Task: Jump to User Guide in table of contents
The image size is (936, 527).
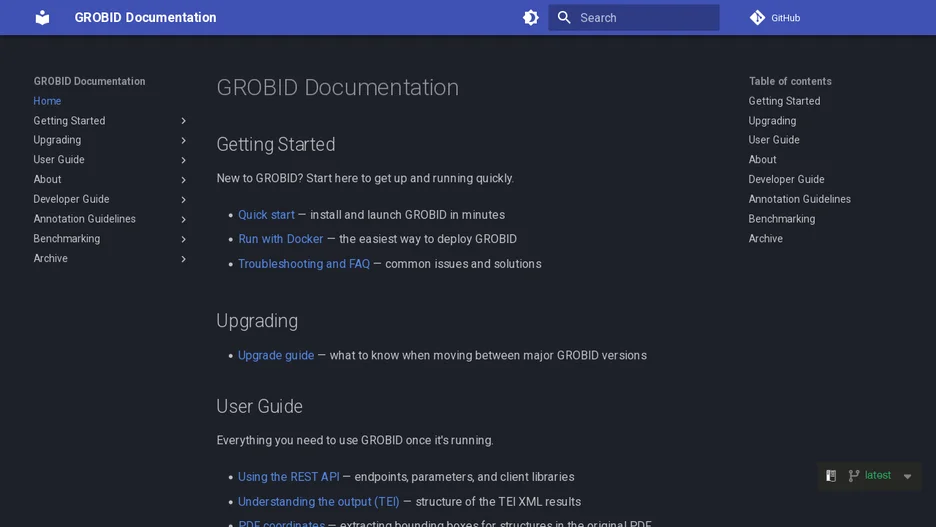Action: pos(774,140)
